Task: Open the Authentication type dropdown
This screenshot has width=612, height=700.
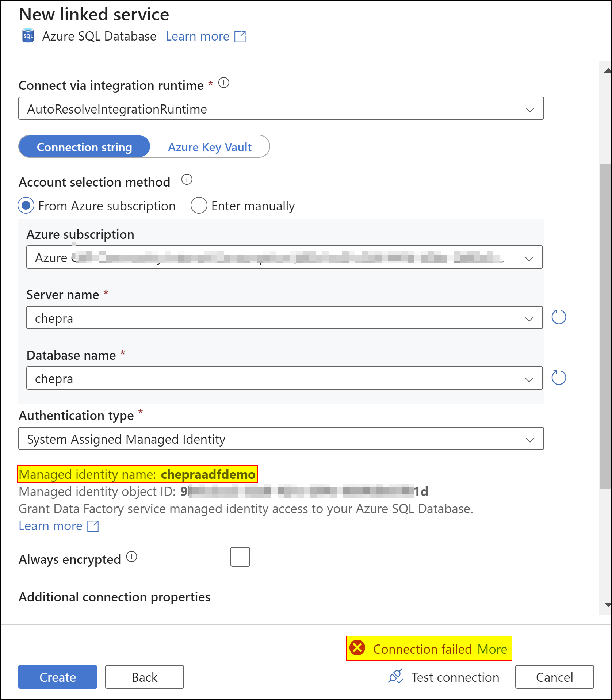Action: click(281, 439)
